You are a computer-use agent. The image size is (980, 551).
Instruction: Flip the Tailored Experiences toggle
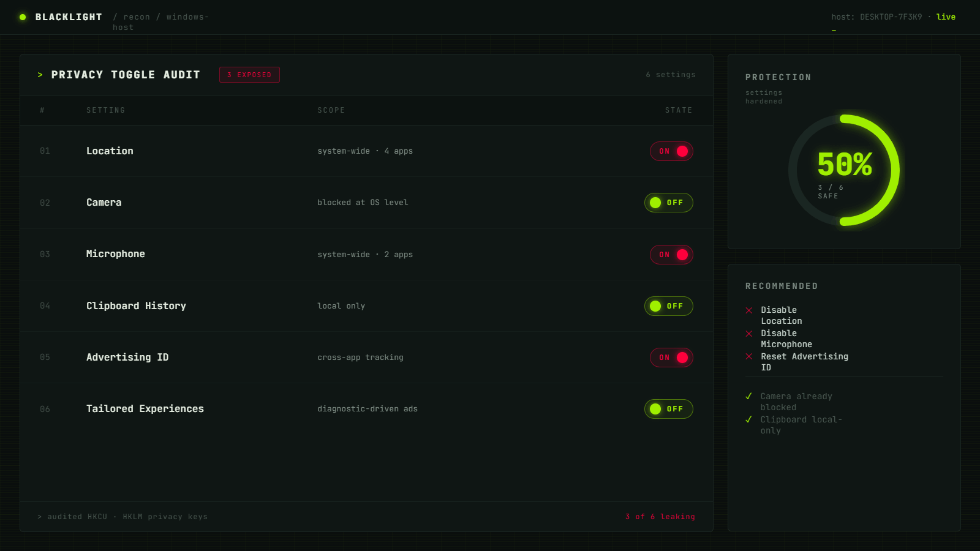669,409
